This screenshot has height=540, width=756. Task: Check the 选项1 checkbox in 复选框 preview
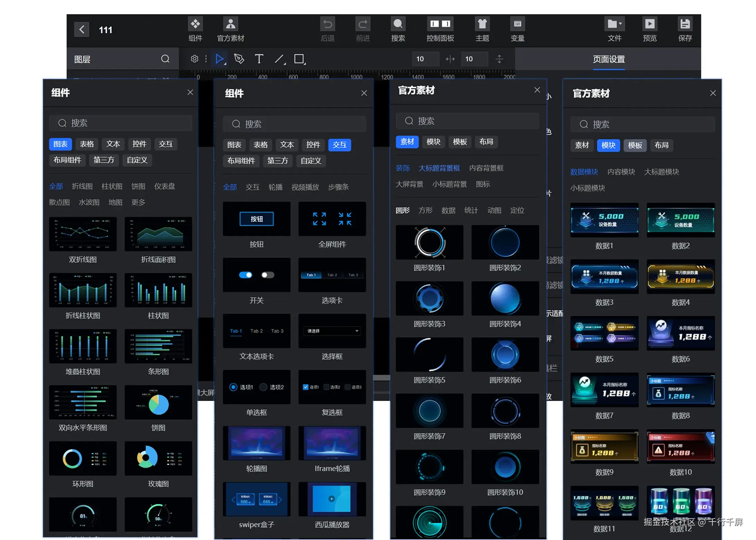click(x=306, y=387)
